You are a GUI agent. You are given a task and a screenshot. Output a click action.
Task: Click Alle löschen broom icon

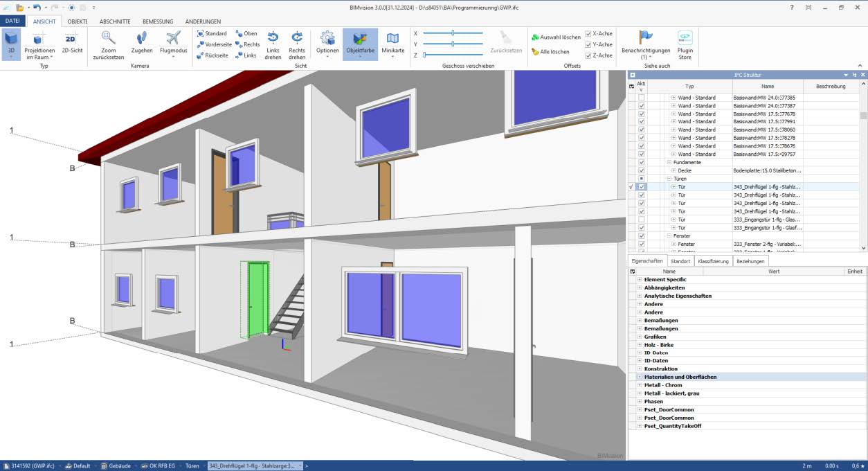tap(536, 52)
